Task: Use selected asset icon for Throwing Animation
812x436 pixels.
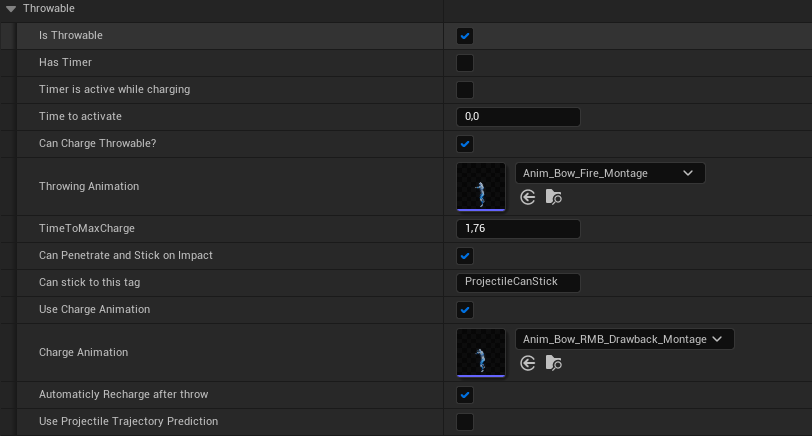Action: tap(529, 198)
